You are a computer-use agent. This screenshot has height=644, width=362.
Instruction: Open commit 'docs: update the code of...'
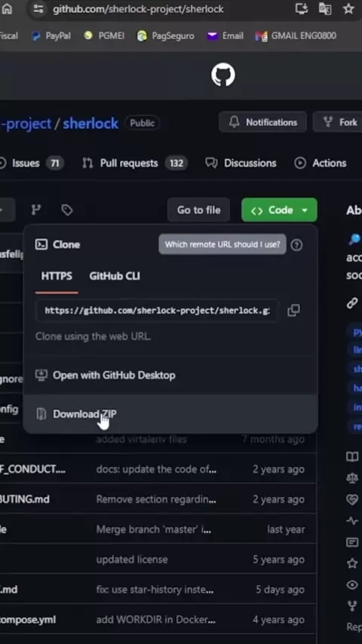[x=156, y=469]
